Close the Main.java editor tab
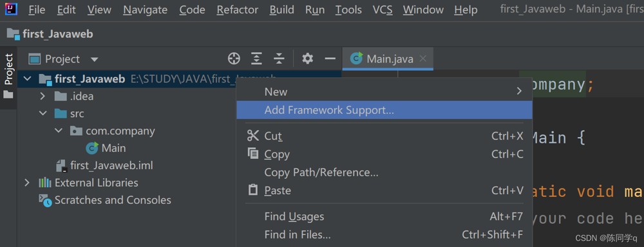This screenshot has width=644, height=247. click(423, 59)
